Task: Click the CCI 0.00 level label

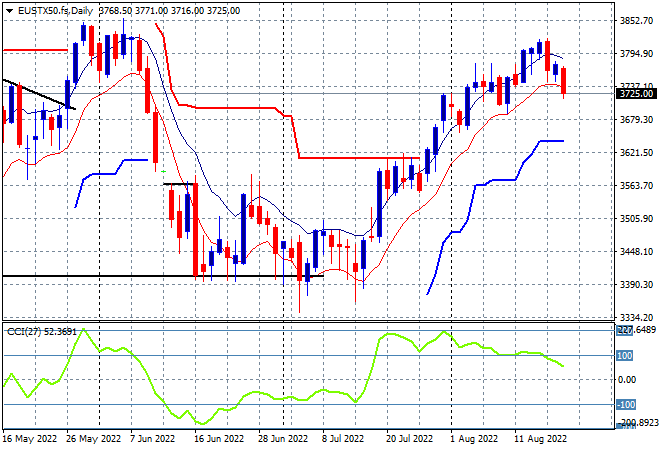Action: click(627, 380)
